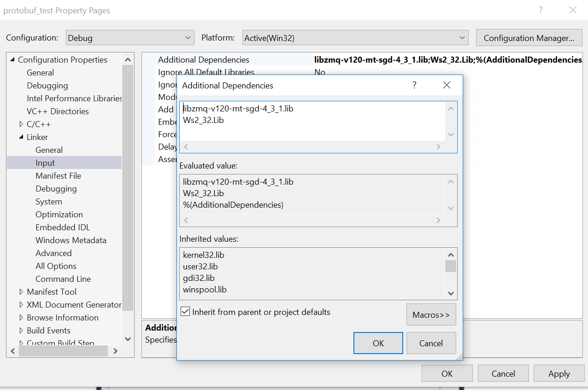This screenshot has width=588, height=390.
Task: Expand the C/C++ tree node
Action: pos(21,124)
